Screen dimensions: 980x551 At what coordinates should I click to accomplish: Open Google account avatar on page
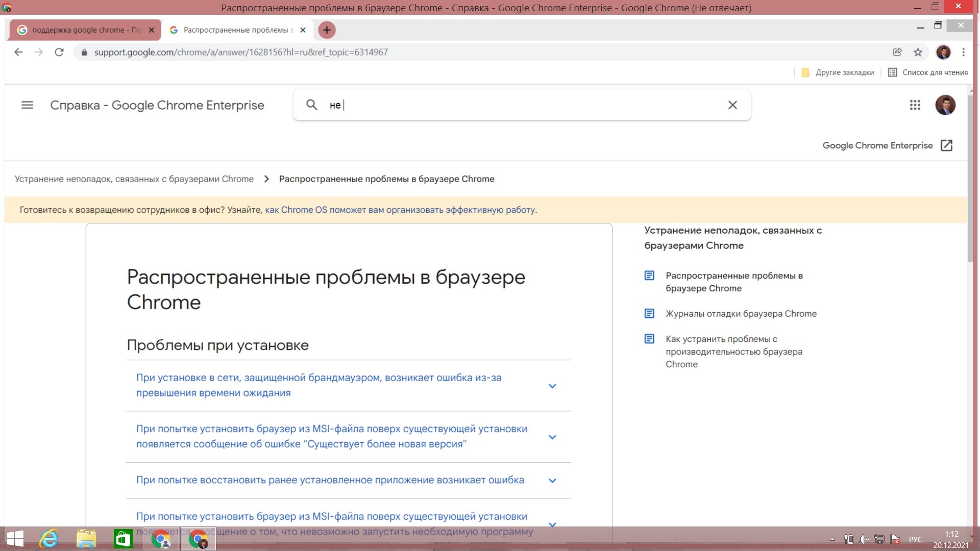(x=945, y=105)
